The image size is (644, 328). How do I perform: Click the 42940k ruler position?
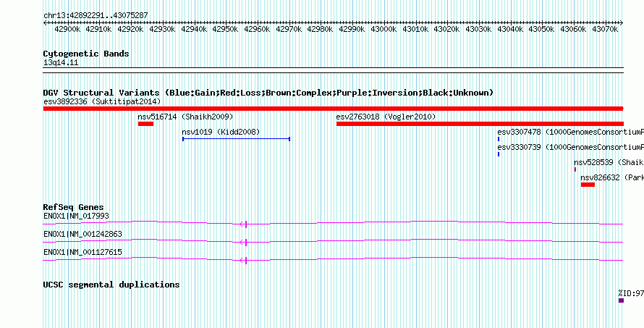(194, 29)
